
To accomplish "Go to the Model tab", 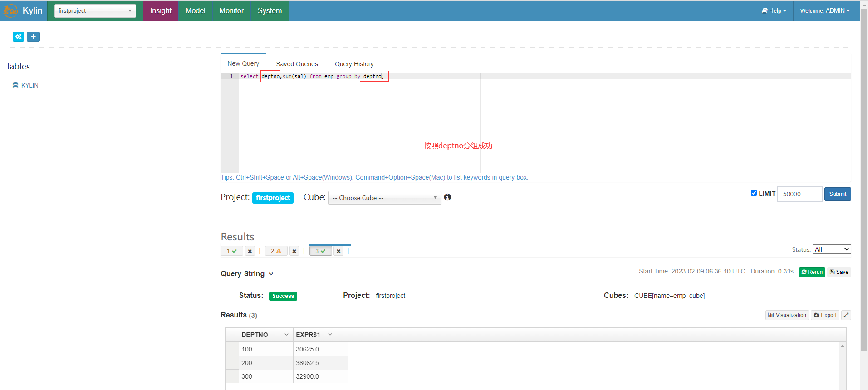I will pyautogui.click(x=195, y=11).
